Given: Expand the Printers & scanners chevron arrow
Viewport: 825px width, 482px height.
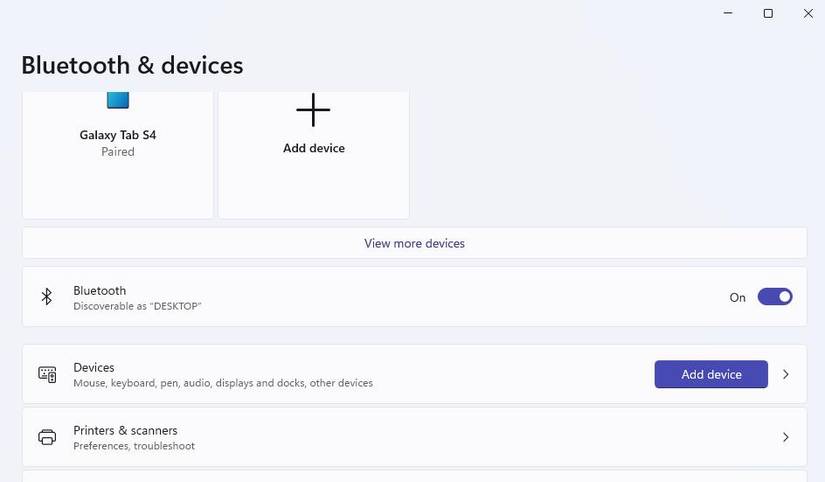Looking at the screenshot, I should click(786, 437).
